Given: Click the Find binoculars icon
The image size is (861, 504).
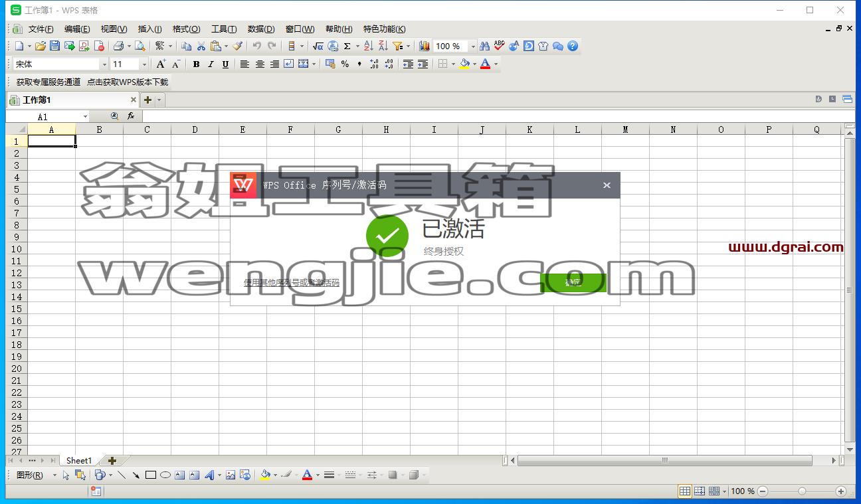Looking at the screenshot, I should [484, 46].
